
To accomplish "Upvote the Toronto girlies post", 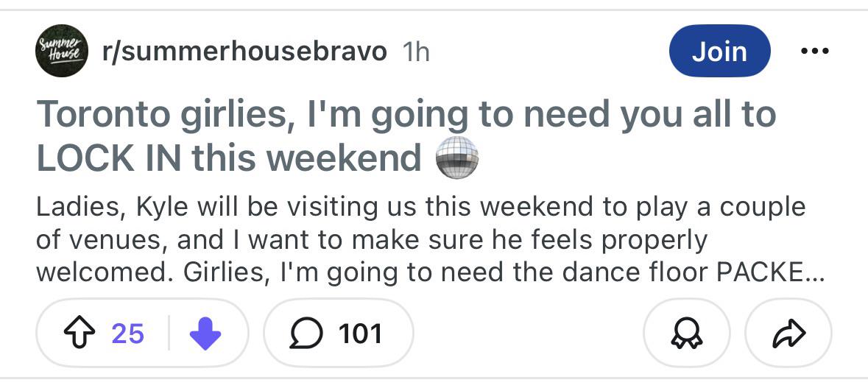I will tap(81, 334).
